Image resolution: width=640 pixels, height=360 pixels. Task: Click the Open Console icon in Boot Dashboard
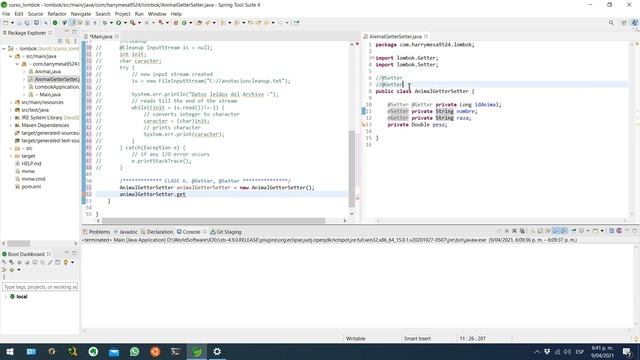[35, 262]
